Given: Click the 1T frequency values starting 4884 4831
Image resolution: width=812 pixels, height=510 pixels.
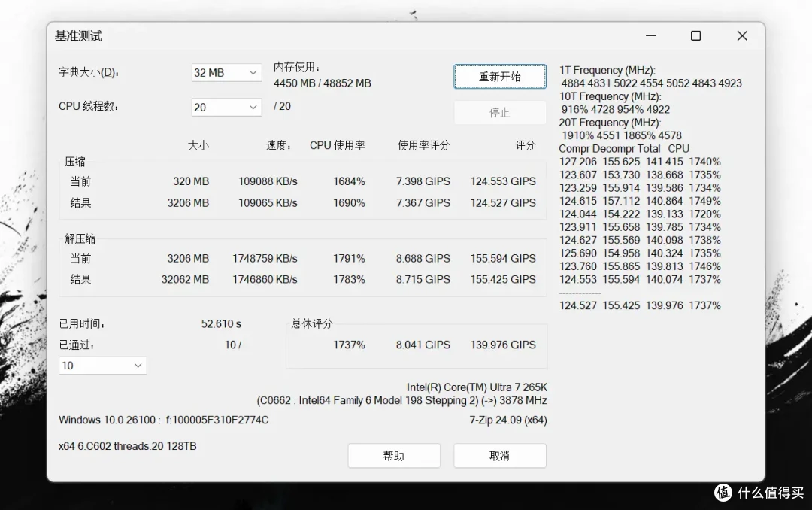Looking at the screenshot, I should click(651, 83).
